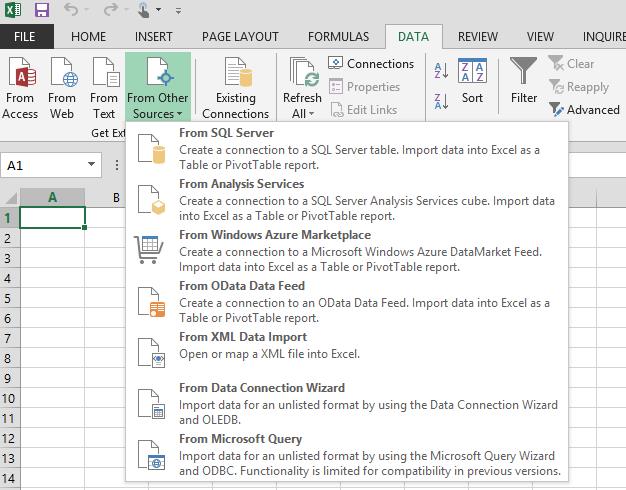This screenshot has width=626, height=490.
Task: Click the OData feed icon
Action: (x=151, y=302)
